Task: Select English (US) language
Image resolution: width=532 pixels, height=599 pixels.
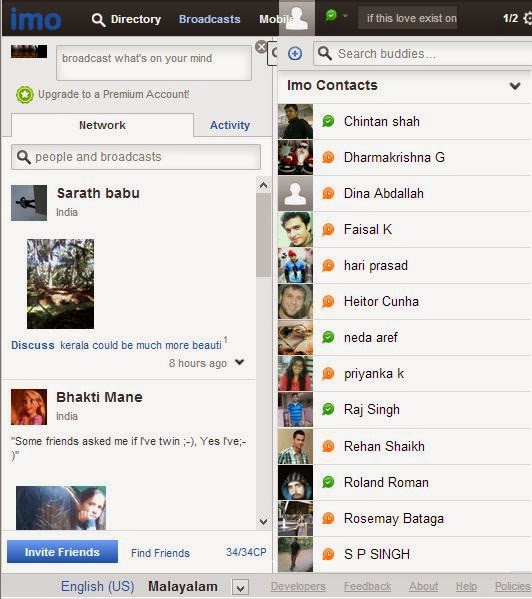Action: [97, 586]
